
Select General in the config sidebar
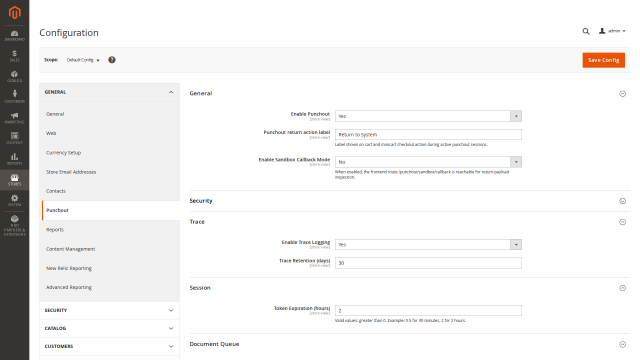click(55, 114)
